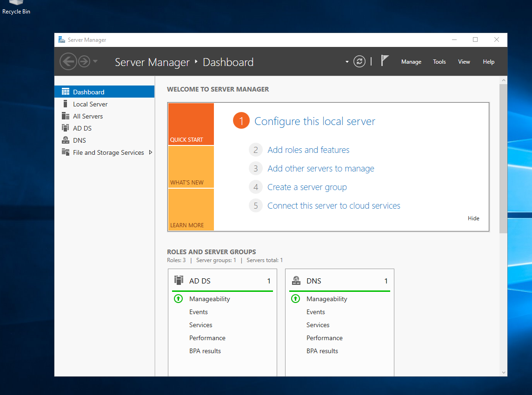Open the Manage menu
This screenshot has width=532, height=395.
pyautogui.click(x=411, y=62)
